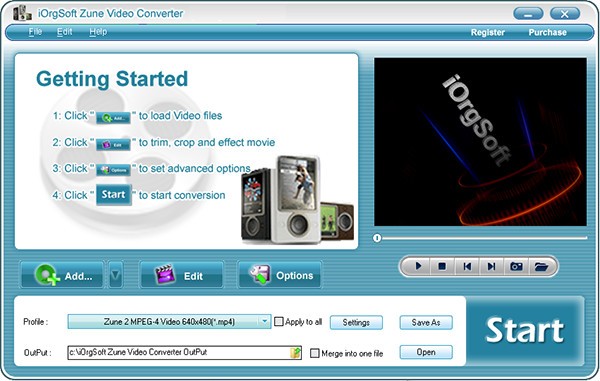Click the small Options image in step 3
The height and width of the screenshot is (381, 600).
(x=113, y=170)
